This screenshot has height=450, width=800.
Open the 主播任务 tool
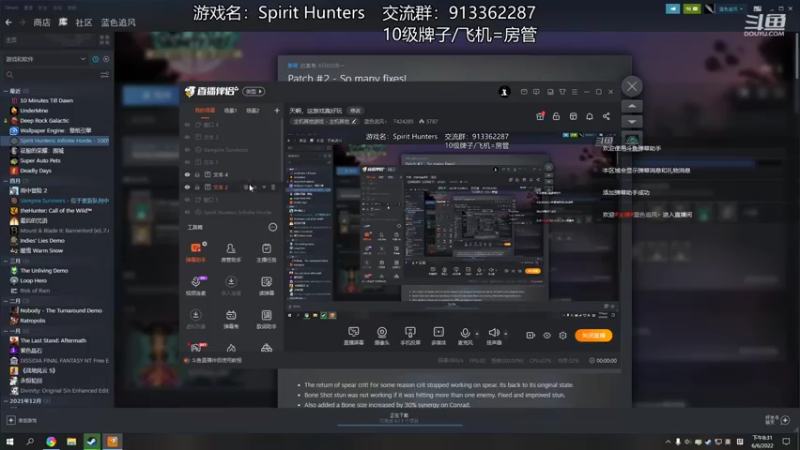[x=266, y=252]
